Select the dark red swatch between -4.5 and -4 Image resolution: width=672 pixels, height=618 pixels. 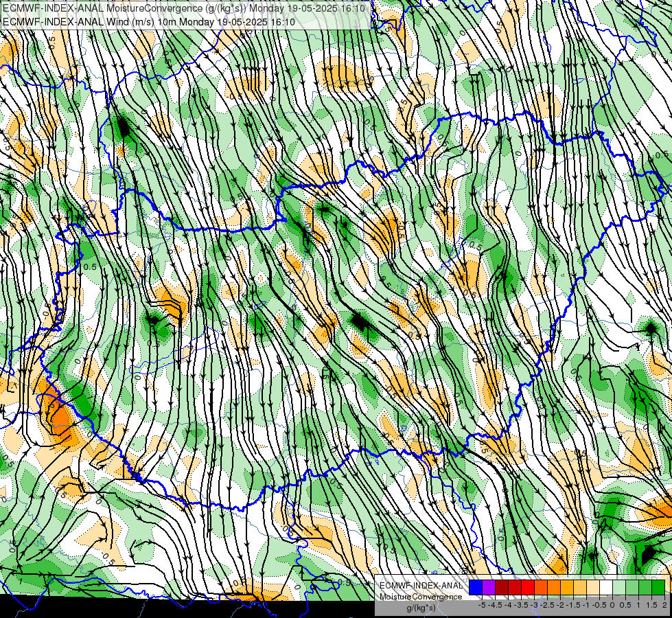tap(502, 588)
